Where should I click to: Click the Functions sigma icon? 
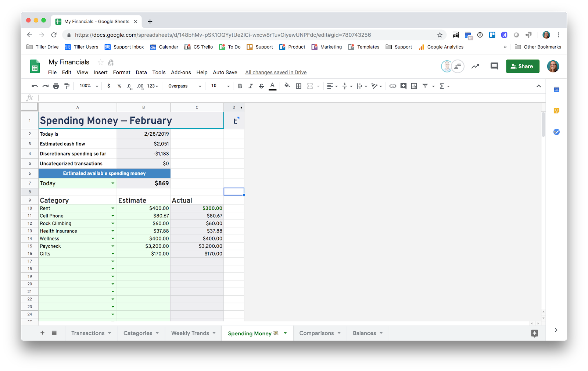point(442,86)
